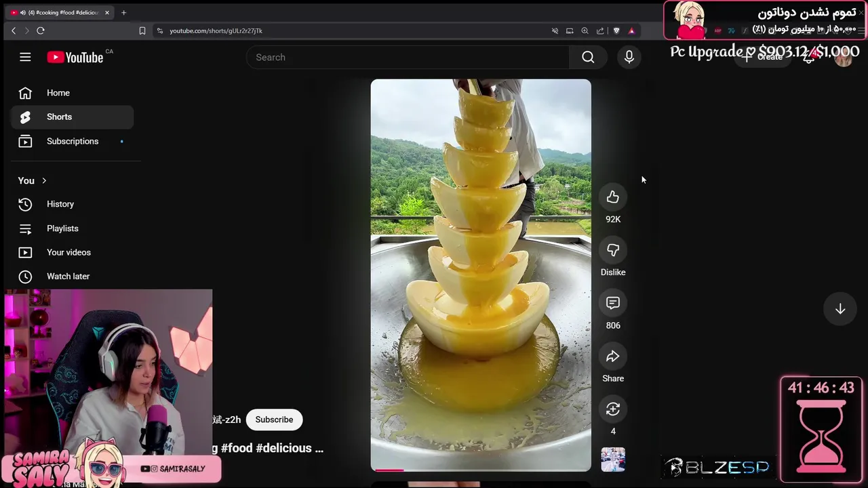Go forward in browser

[x=26, y=30]
